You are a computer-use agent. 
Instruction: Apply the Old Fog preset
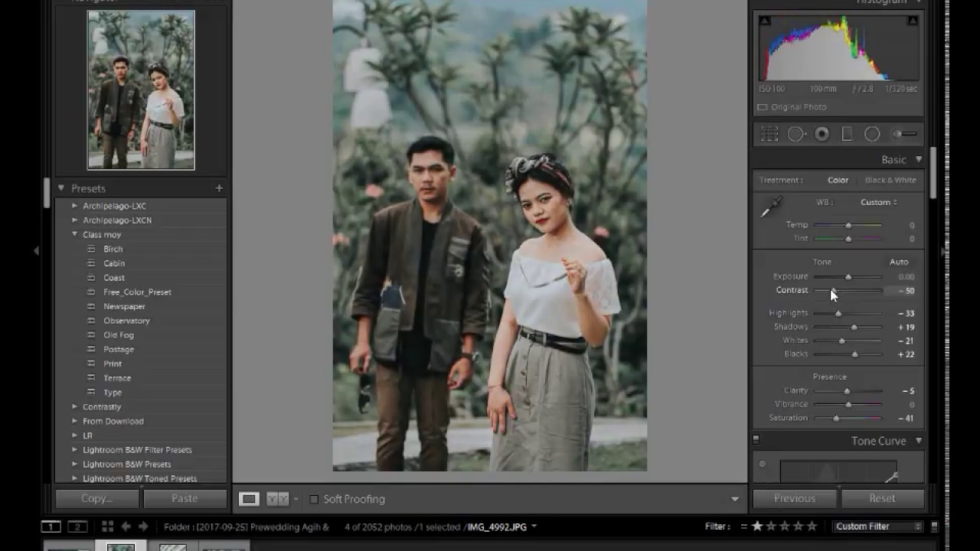pos(119,335)
